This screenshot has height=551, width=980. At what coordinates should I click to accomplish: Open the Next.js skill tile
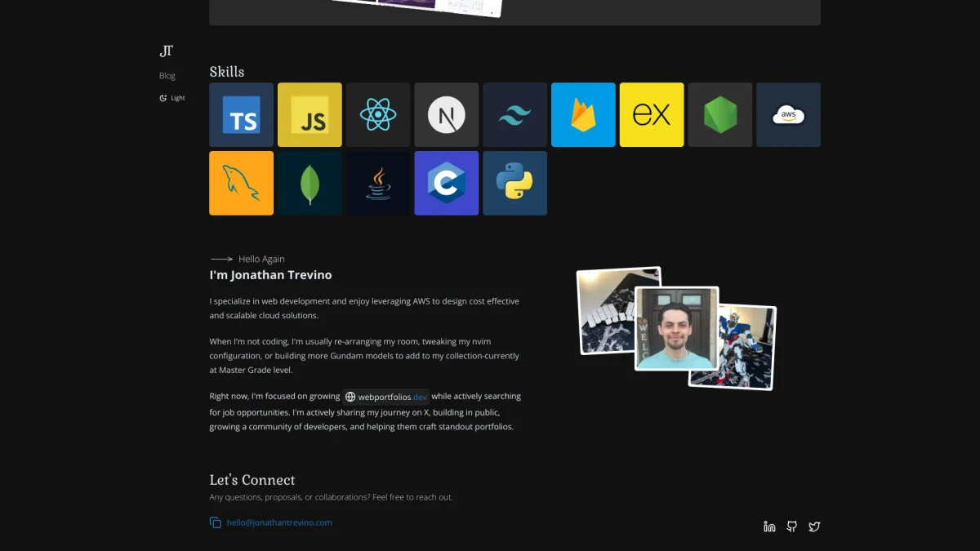coord(447,114)
